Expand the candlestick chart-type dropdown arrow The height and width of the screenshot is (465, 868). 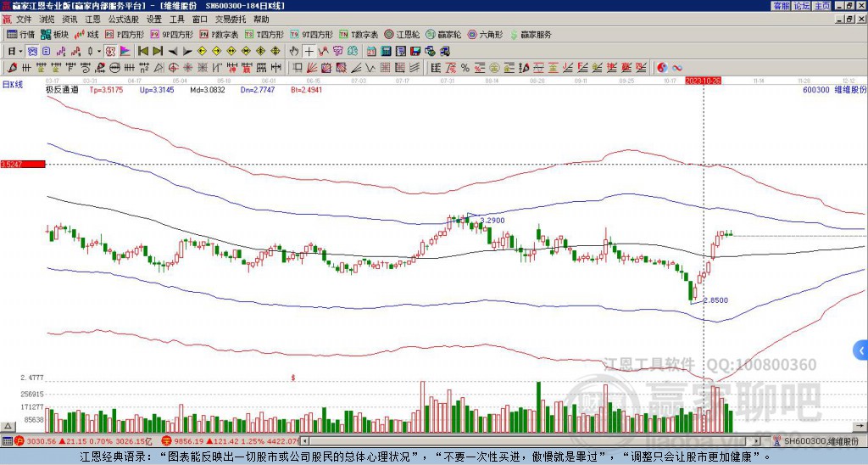(99, 51)
